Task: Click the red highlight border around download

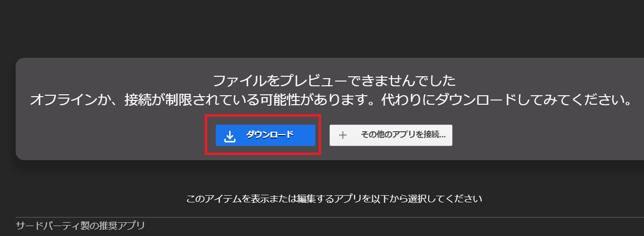Action: (263, 115)
